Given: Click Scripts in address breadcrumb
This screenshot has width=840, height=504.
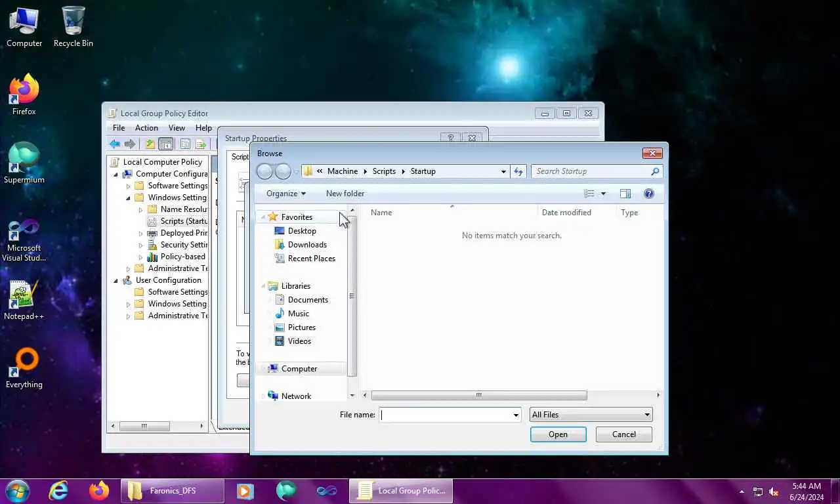Looking at the screenshot, I should pos(384,171).
